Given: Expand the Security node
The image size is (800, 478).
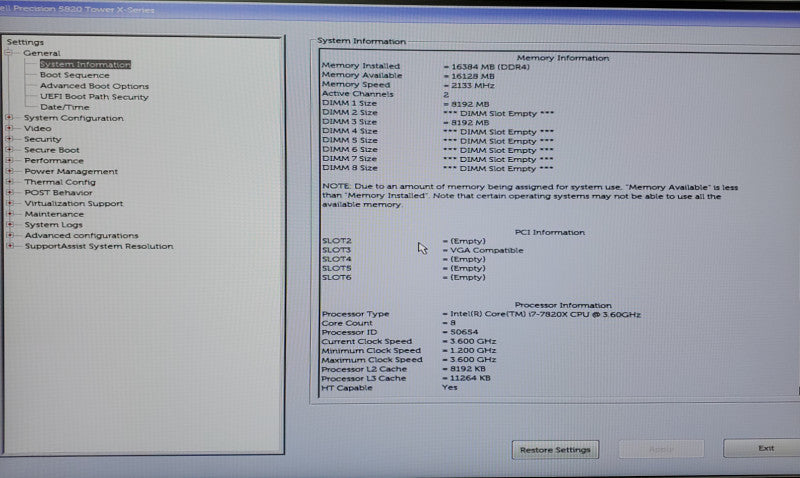Looking at the screenshot, I should coord(9,139).
